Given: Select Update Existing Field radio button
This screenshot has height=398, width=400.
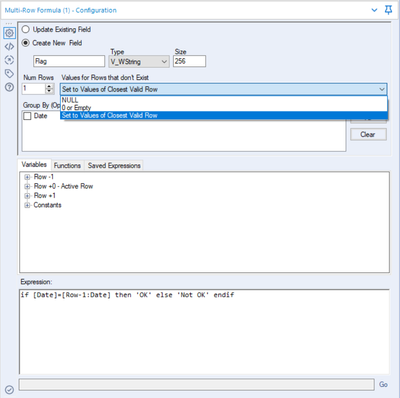Looking at the screenshot, I should point(26,29).
